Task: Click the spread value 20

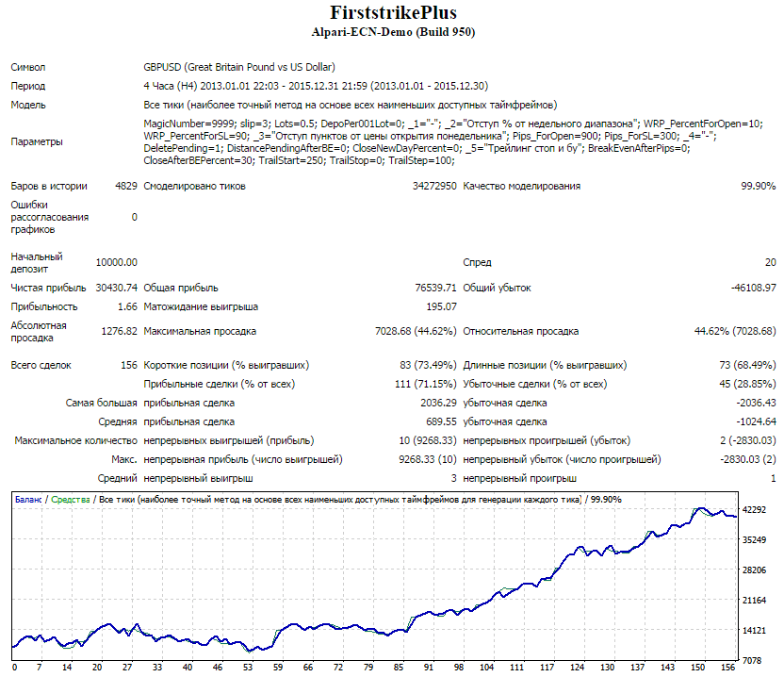Action: [770, 262]
